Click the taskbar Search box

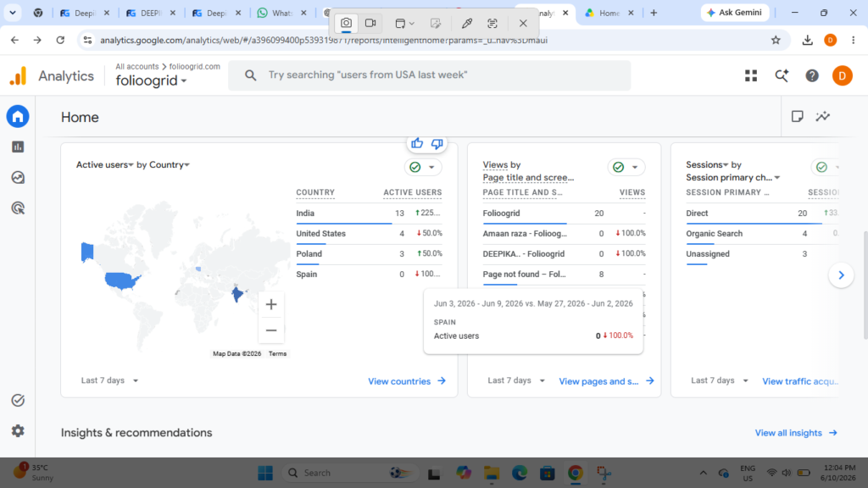[x=348, y=473]
